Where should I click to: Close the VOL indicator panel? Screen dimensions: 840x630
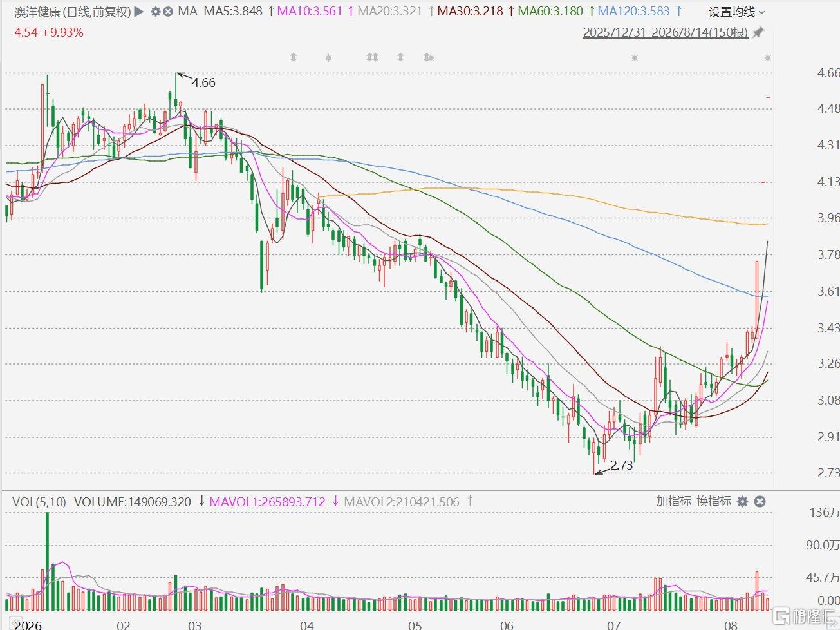[760, 501]
